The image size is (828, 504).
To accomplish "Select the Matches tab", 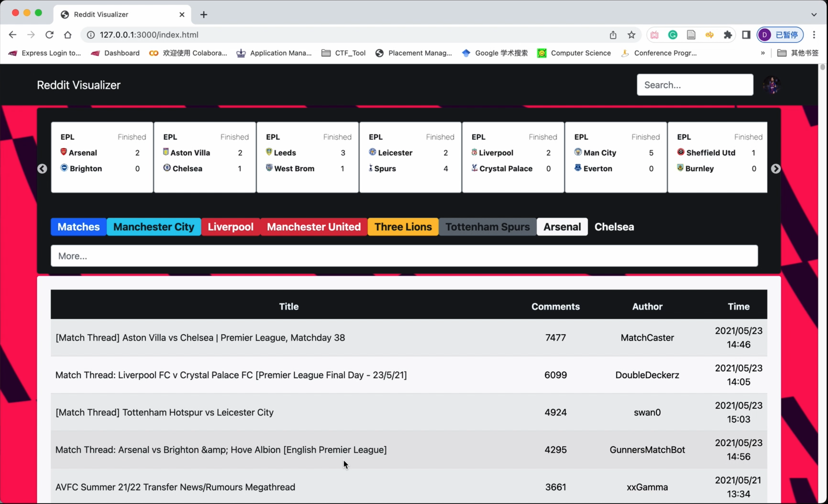I will (79, 227).
